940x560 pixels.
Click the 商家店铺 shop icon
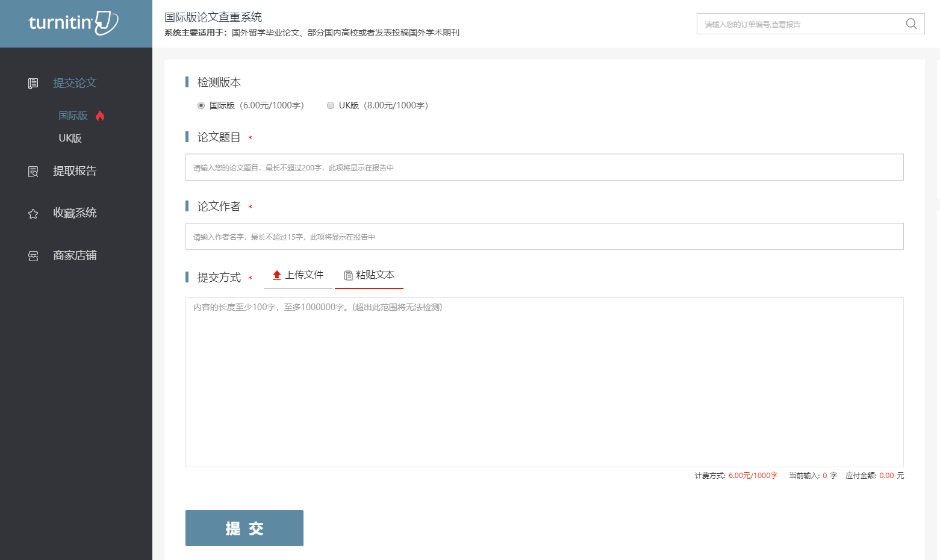pos(33,256)
